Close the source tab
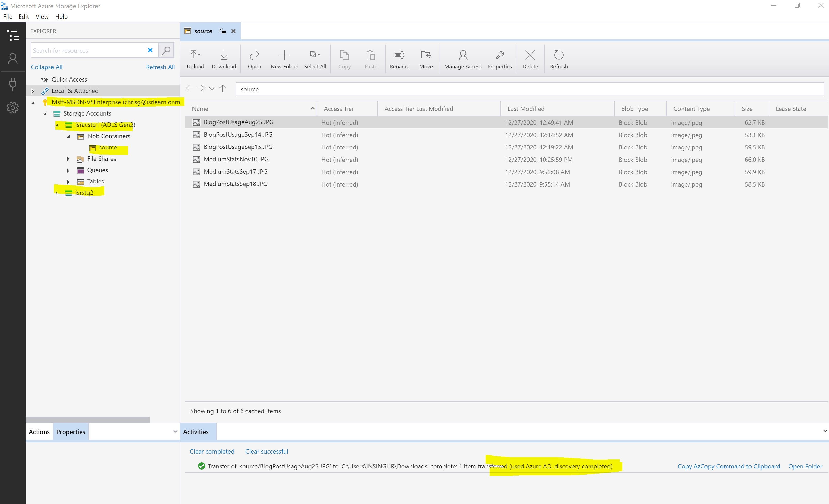Image resolution: width=829 pixels, height=504 pixels. point(233,31)
